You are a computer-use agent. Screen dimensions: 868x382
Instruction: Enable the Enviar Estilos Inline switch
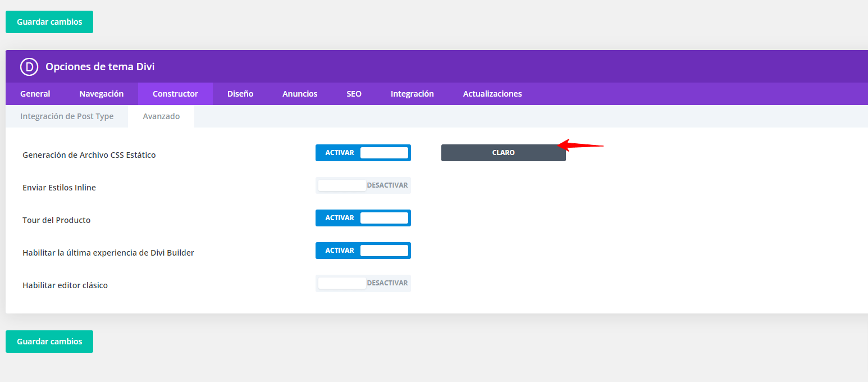pyautogui.click(x=363, y=185)
